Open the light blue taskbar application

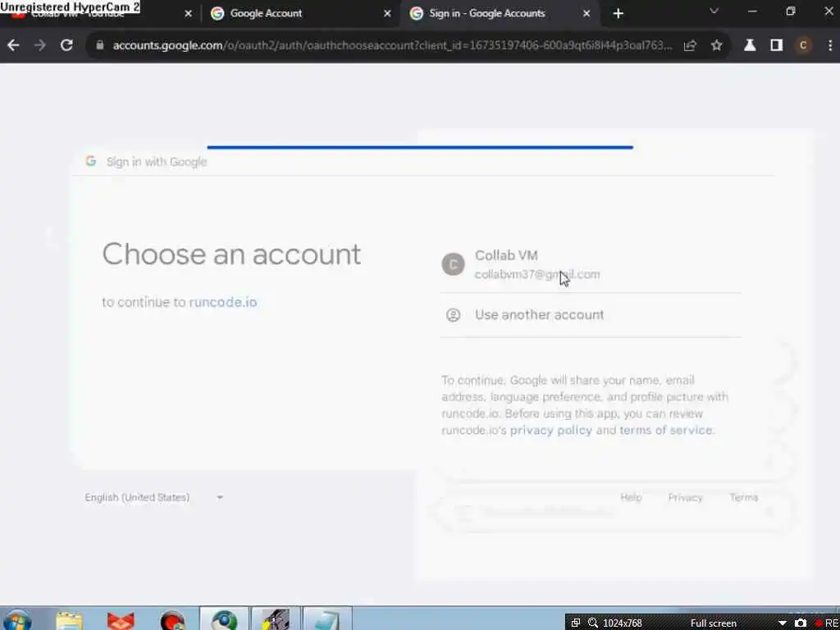coord(326,619)
